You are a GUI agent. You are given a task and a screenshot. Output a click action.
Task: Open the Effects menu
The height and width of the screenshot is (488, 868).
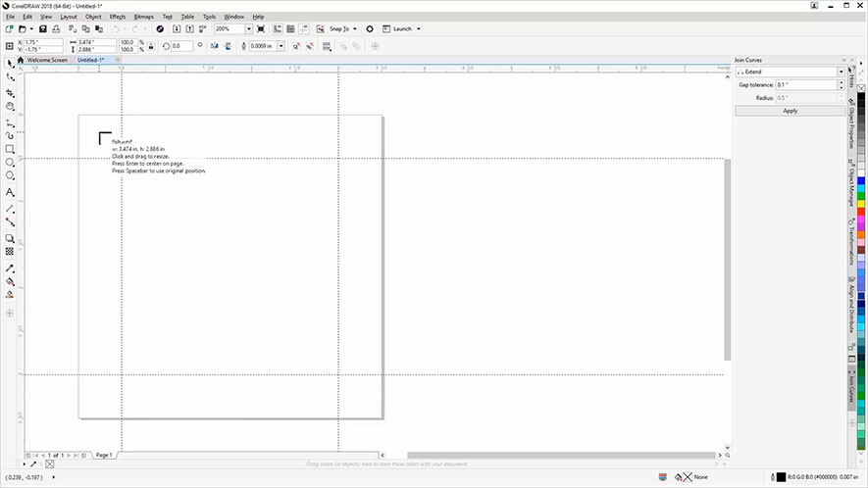(118, 17)
